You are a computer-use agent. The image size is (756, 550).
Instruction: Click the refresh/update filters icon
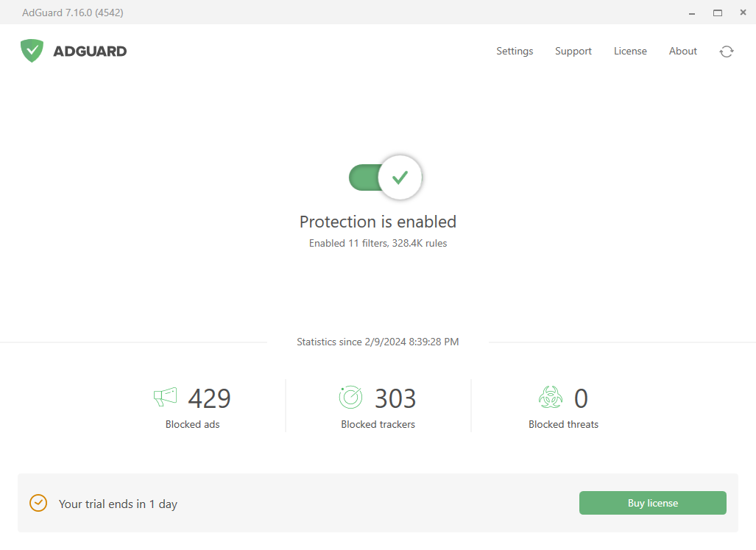click(x=727, y=51)
